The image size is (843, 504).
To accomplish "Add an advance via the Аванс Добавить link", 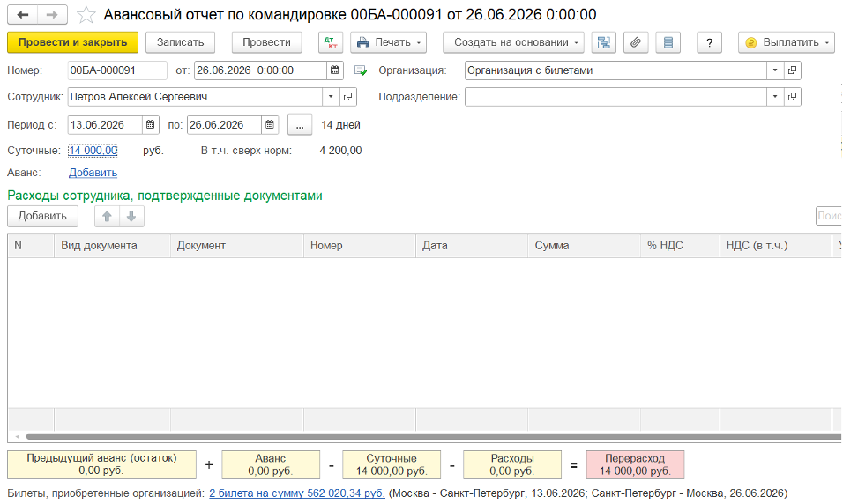I will 93,173.
